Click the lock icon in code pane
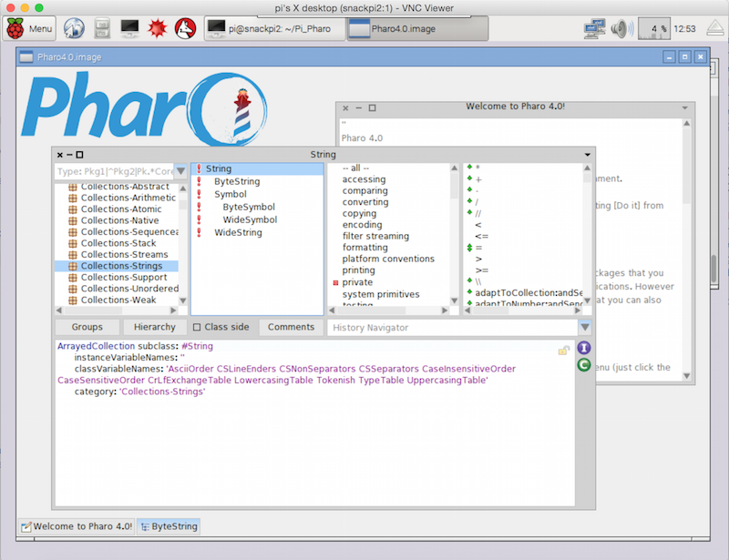729x560 pixels. point(563,351)
